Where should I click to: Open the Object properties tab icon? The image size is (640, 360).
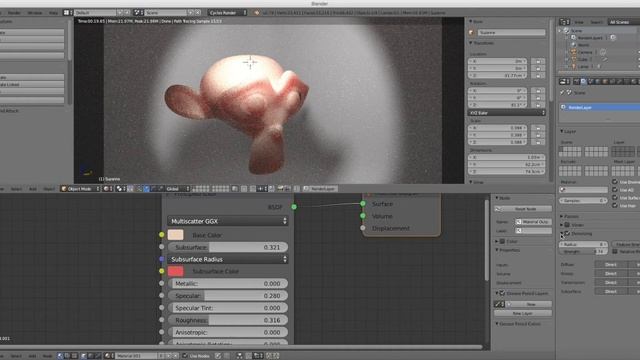(x=606, y=82)
